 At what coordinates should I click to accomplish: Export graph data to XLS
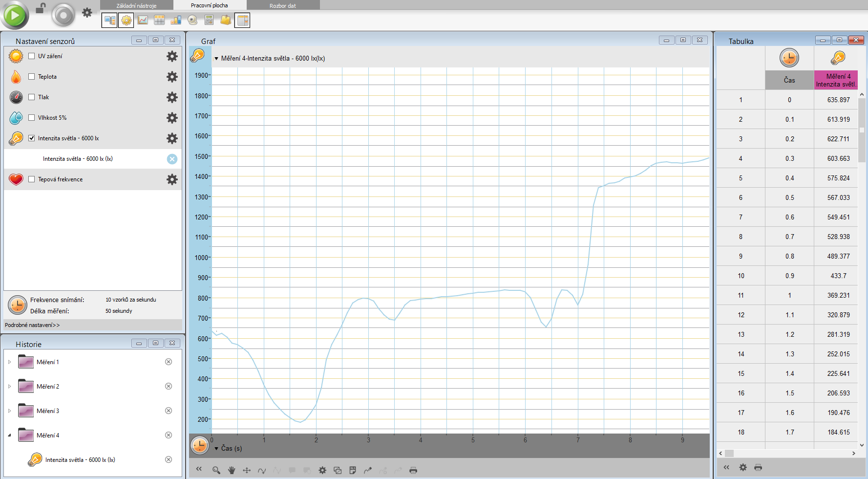(x=353, y=470)
